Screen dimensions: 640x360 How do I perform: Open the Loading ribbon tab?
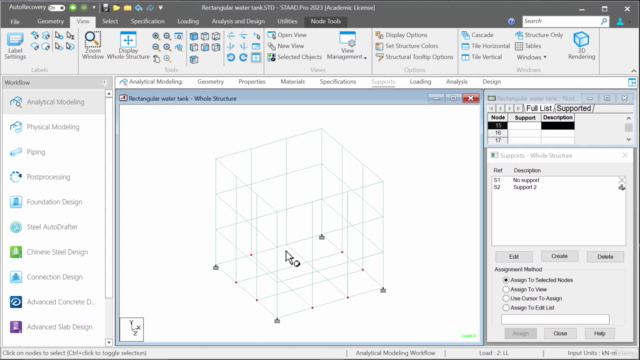tap(188, 21)
